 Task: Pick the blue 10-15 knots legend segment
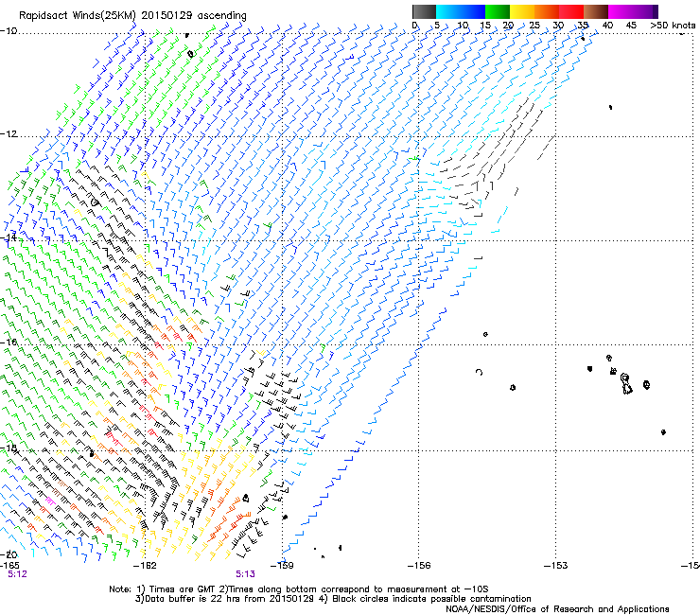473,11
